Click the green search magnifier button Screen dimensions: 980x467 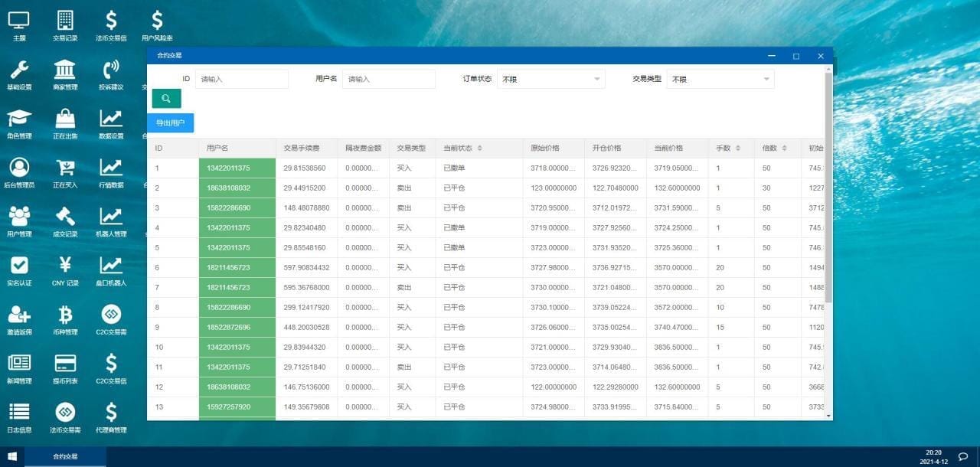[166, 99]
